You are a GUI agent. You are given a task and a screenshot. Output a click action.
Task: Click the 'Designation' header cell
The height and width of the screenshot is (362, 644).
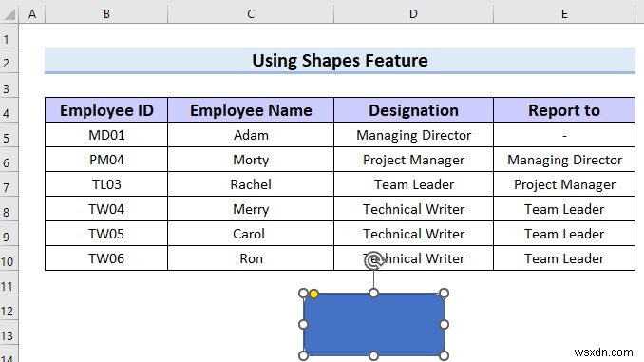coord(413,110)
